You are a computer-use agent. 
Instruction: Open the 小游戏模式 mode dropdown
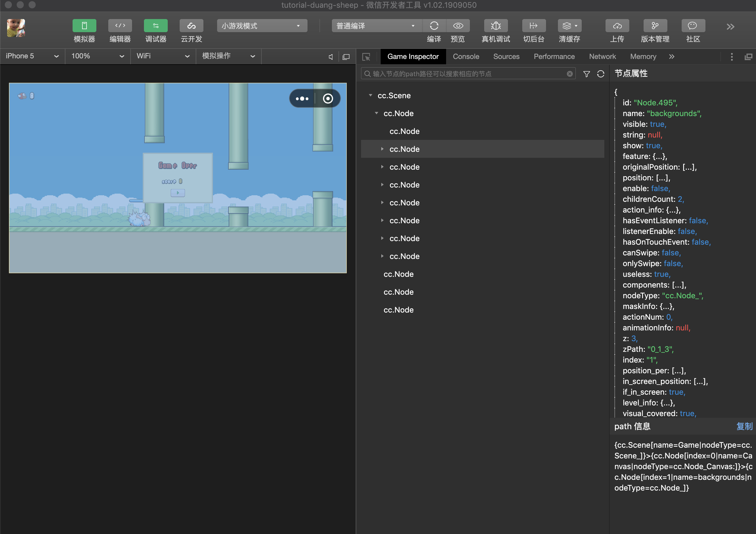pos(262,26)
